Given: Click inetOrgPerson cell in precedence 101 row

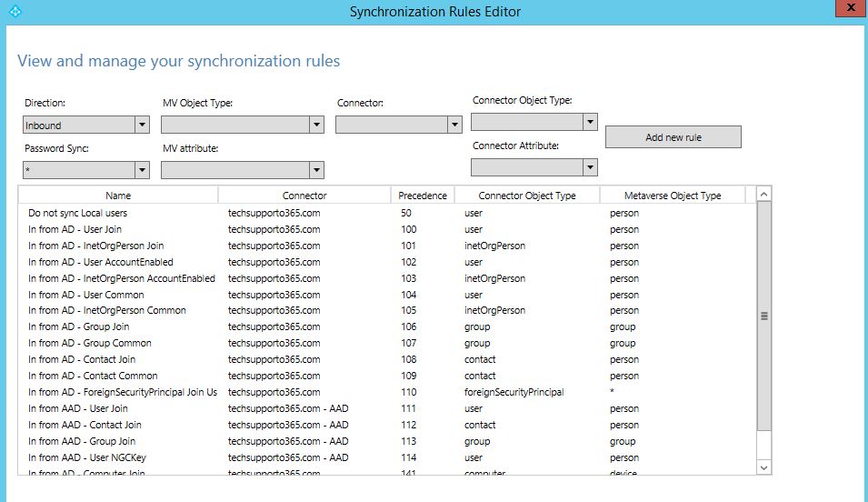Looking at the screenshot, I should point(494,246).
